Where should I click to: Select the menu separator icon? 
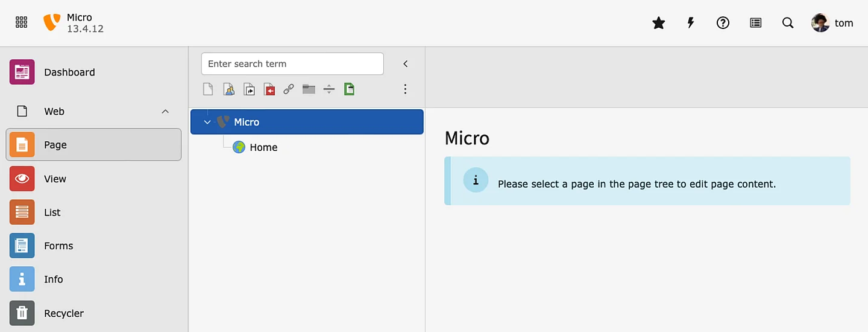click(329, 89)
